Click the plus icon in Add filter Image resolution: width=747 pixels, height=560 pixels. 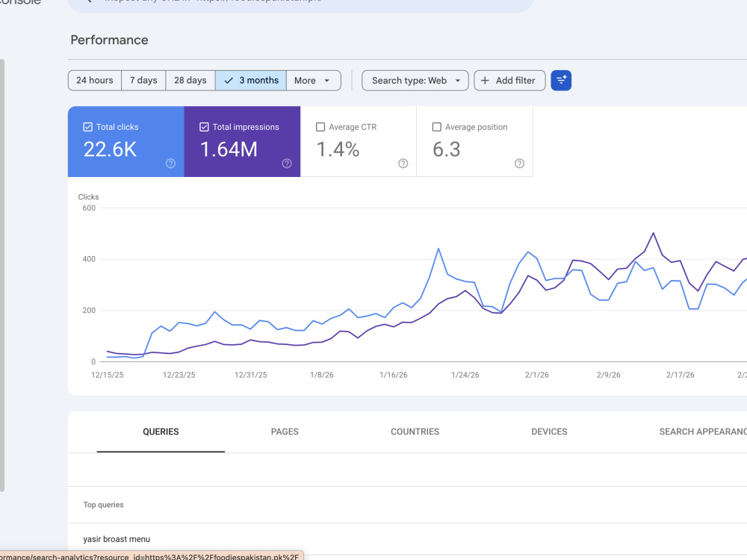coord(485,81)
